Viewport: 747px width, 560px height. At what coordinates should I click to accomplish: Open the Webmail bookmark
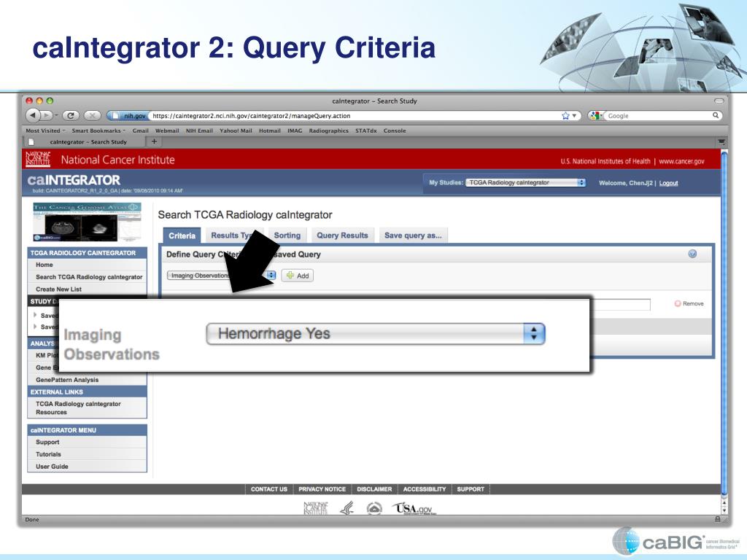click(167, 131)
